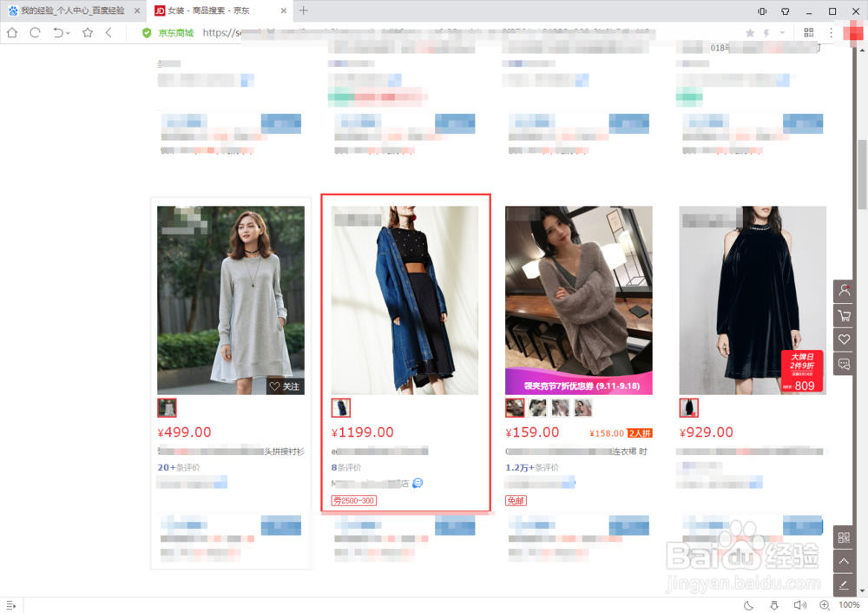Click the blue chat icon beside shop name
Image resolution: width=868 pixels, height=613 pixels.
point(418,483)
